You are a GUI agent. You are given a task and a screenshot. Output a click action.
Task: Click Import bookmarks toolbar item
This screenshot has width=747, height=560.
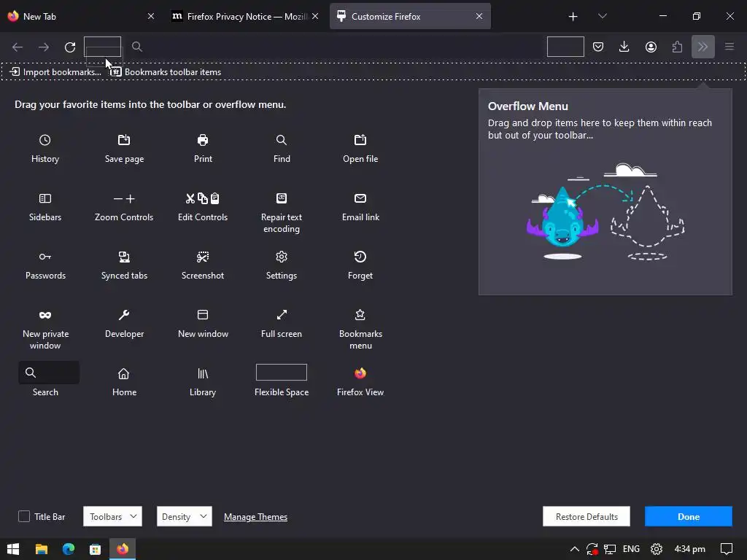(x=55, y=72)
